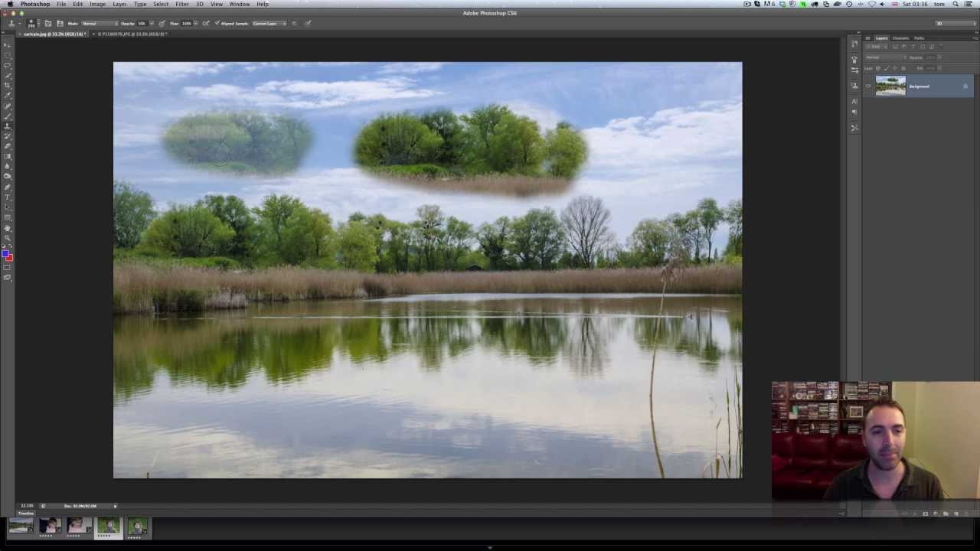Open the Brush panel from options bar
Image resolution: width=980 pixels, height=551 pixels.
(x=47, y=23)
